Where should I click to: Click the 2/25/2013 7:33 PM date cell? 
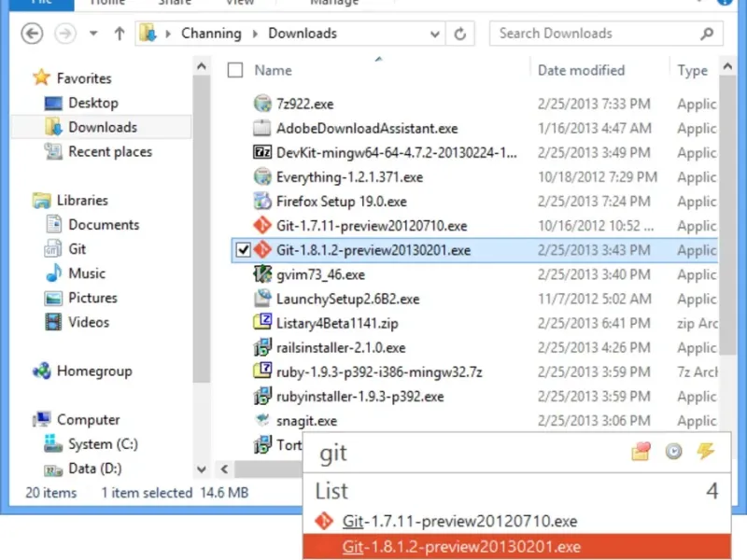click(594, 104)
